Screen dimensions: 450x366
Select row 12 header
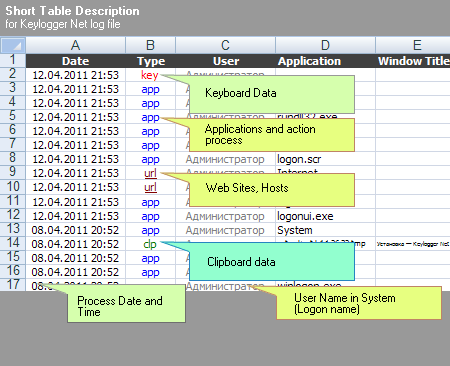tap(13, 215)
